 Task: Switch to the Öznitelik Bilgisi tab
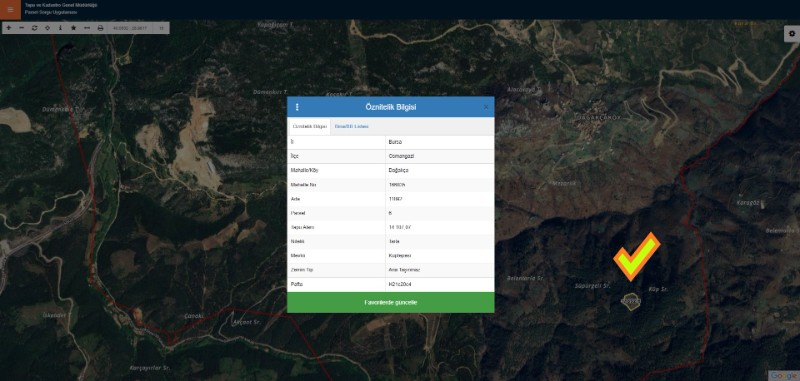coord(310,126)
